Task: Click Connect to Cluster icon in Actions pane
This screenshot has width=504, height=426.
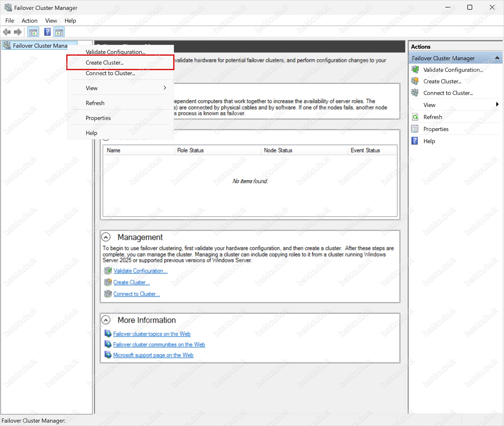Action: [415, 93]
